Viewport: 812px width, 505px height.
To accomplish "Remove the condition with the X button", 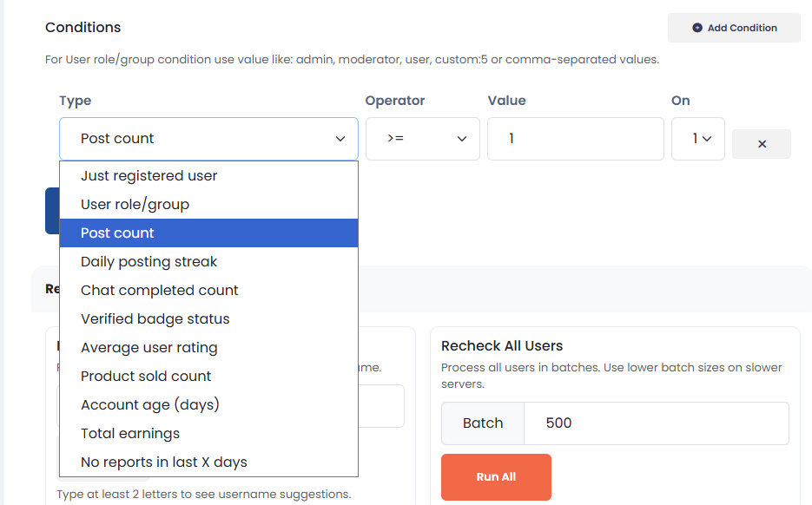I will (x=762, y=144).
